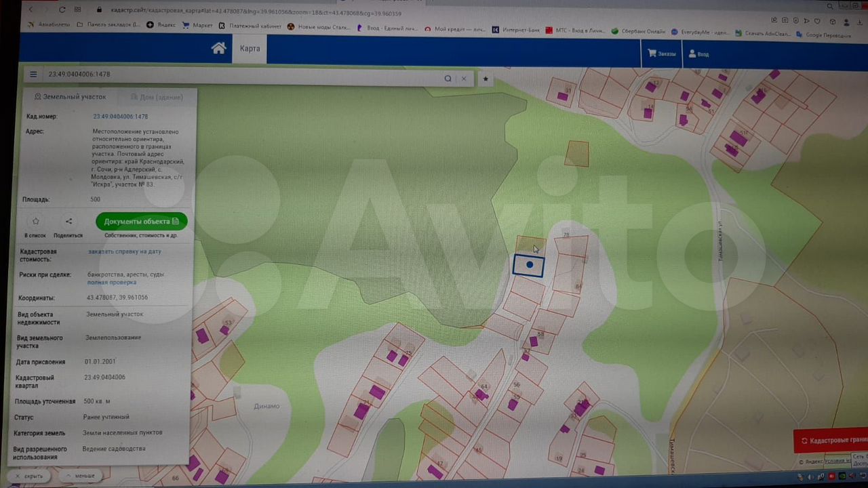
Task: Click the star favorites button beside search
Action: coord(486,79)
